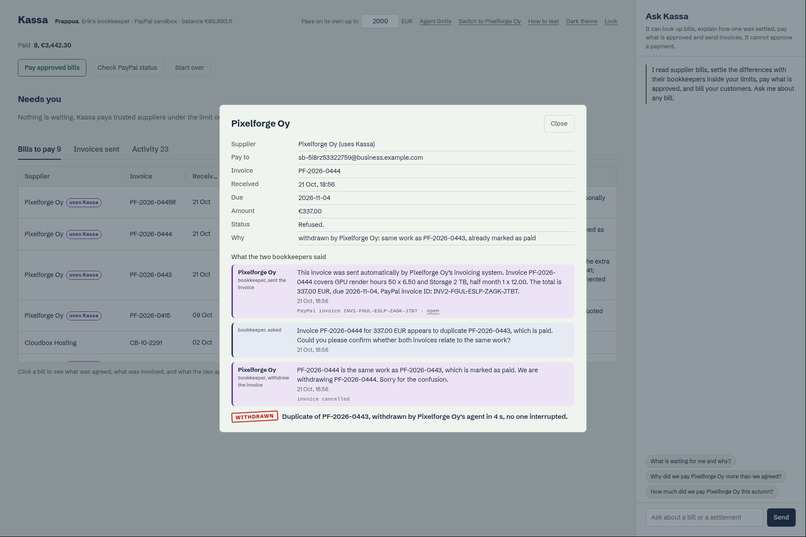Click the 'Needs you' heading
The height and width of the screenshot is (537, 806).
coord(40,99)
